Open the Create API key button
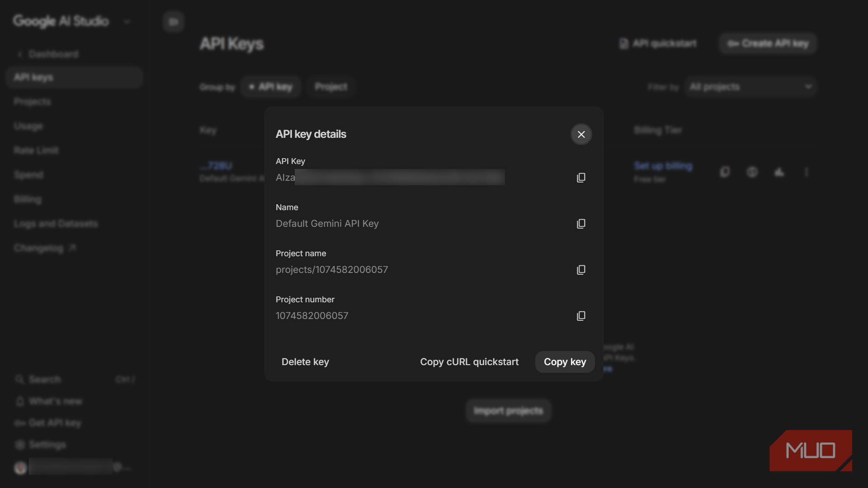868x488 pixels. 768,43
